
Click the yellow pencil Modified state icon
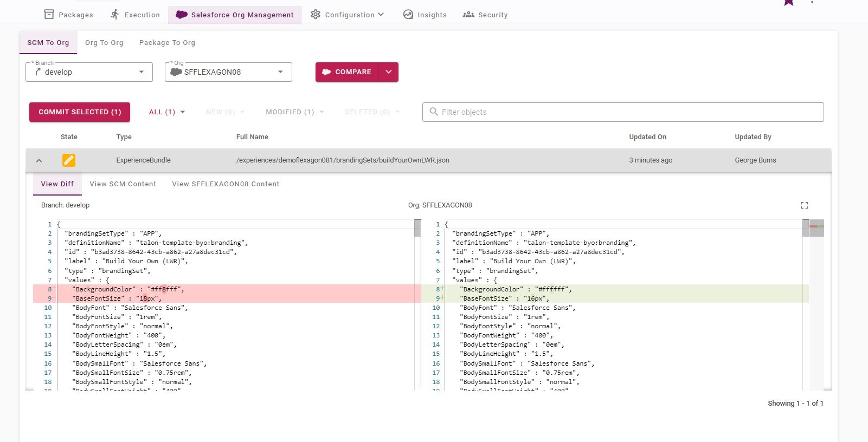[x=69, y=160]
